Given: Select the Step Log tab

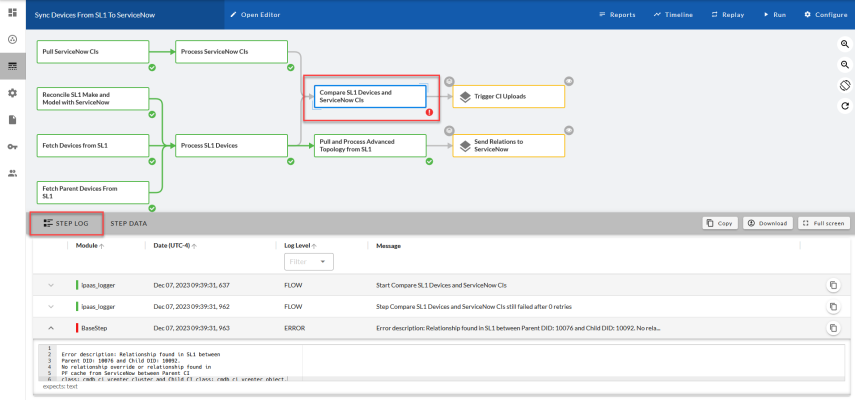Looking at the screenshot, I should [x=66, y=223].
